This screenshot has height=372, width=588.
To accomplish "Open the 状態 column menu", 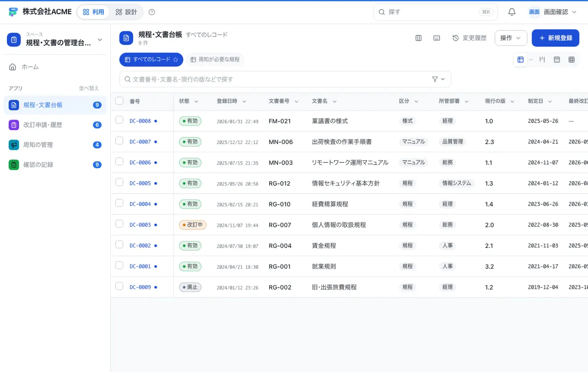I will [196, 101].
